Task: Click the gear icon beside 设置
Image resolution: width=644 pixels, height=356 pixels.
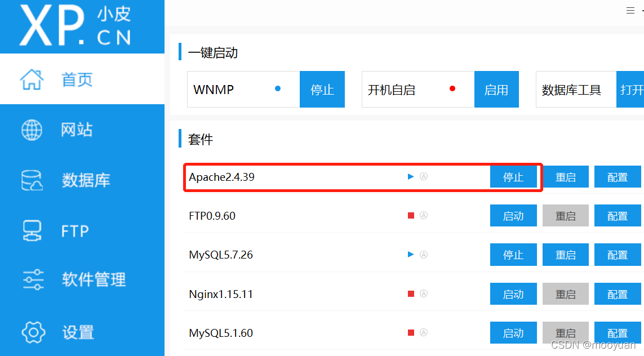Action: pyautogui.click(x=33, y=332)
